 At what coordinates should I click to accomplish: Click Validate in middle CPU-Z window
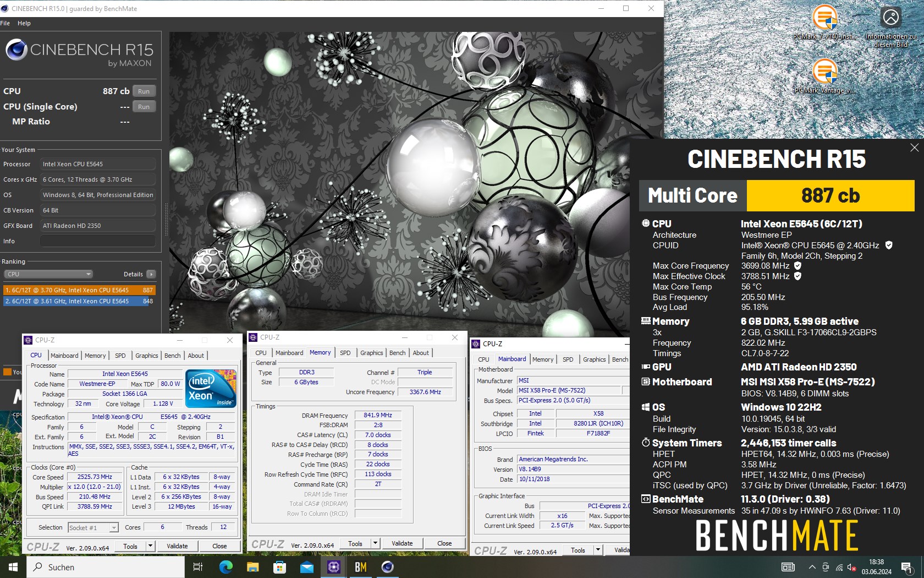402,543
